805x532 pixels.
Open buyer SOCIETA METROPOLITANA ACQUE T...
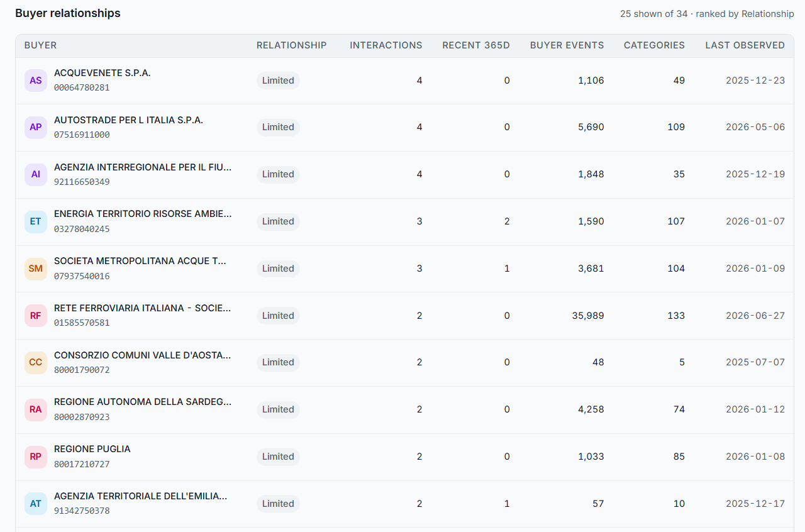click(x=140, y=261)
